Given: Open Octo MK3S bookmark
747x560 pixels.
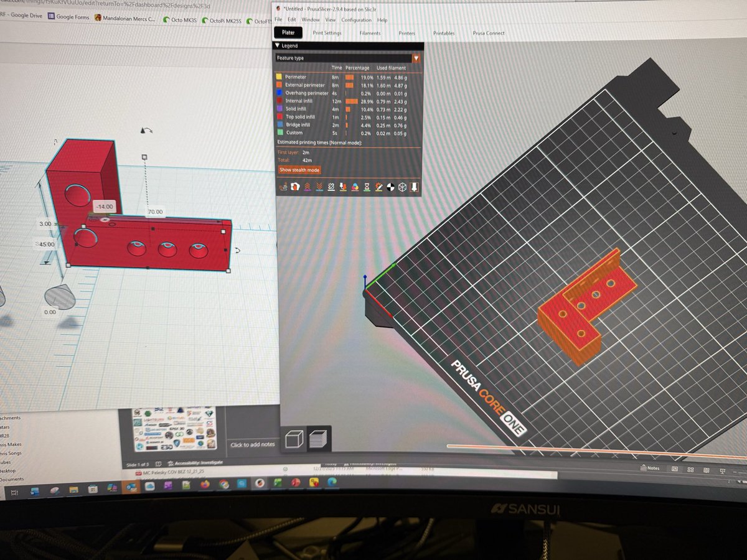Looking at the screenshot, I should point(181,19).
